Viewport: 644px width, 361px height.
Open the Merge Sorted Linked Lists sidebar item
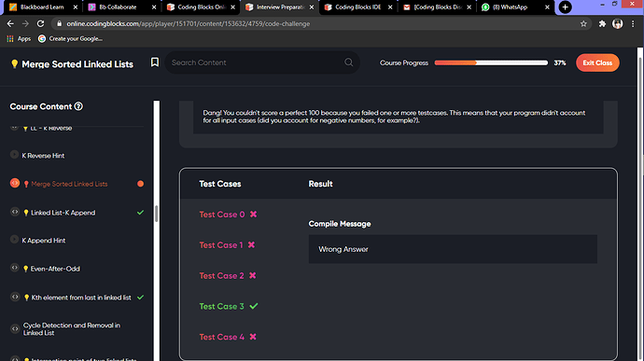[69, 184]
